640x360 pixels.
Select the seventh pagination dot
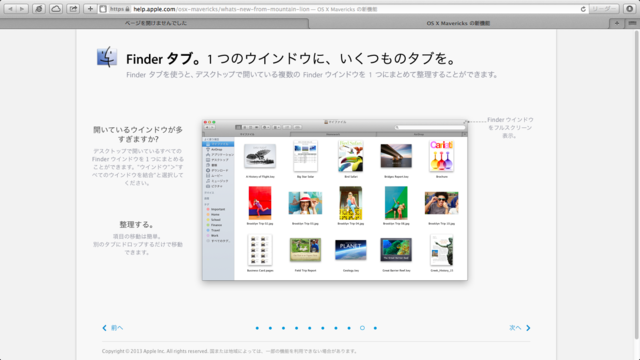pos(336,328)
